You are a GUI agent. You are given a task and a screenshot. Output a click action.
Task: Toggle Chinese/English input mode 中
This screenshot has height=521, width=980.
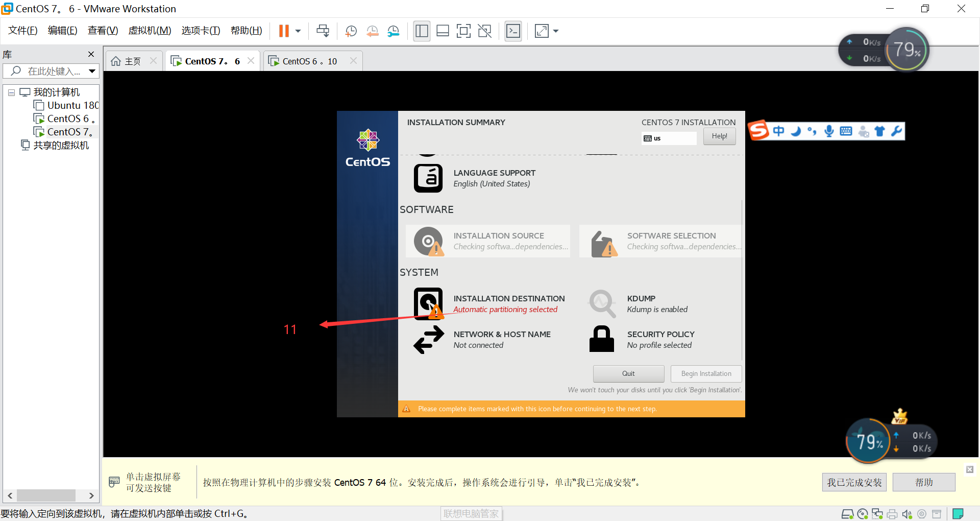[778, 131]
